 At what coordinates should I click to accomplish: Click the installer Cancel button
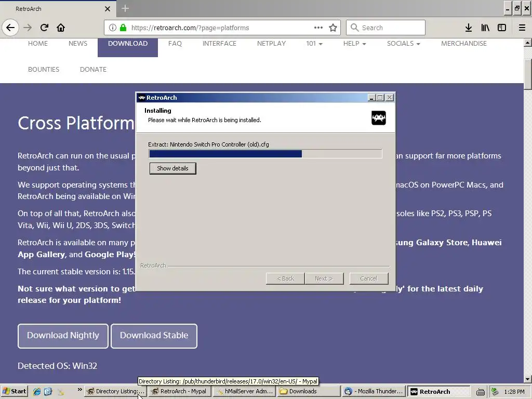coord(369,278)
